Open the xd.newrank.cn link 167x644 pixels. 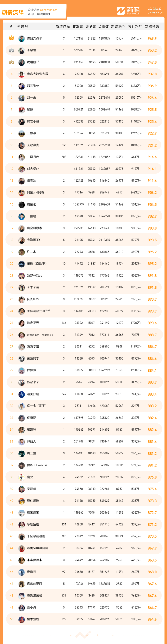point(48,10)
